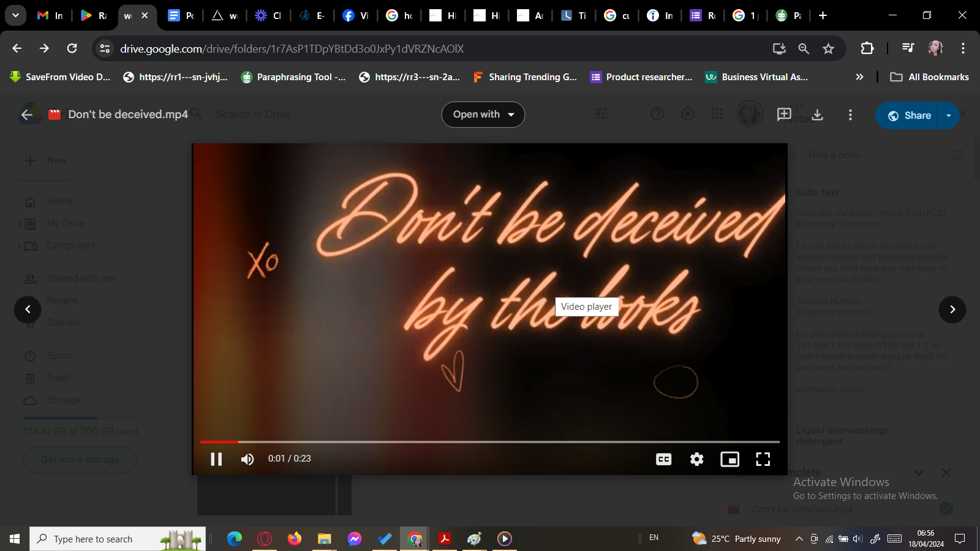Show the hidden bookmarks overflow
This screenshot has height=551, width=980.
point(859,77)
